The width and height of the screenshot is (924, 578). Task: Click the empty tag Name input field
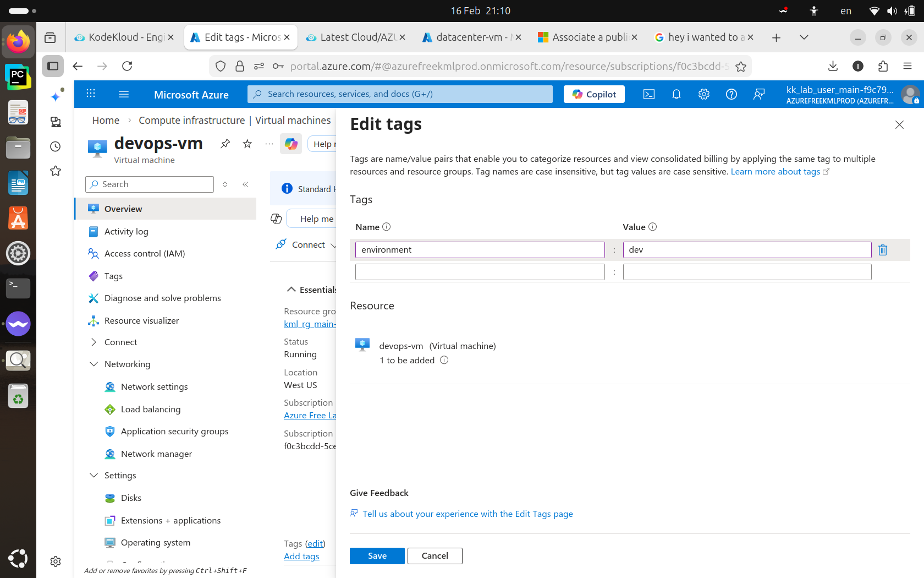click(480, 272)
